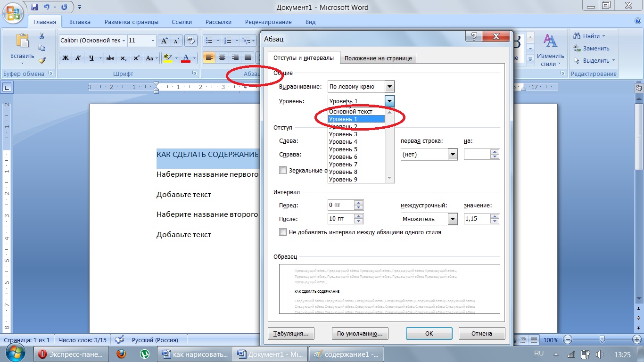Screen dimensions: 644x362
Task: Click the После spacing input field
Action: [341, 219]
